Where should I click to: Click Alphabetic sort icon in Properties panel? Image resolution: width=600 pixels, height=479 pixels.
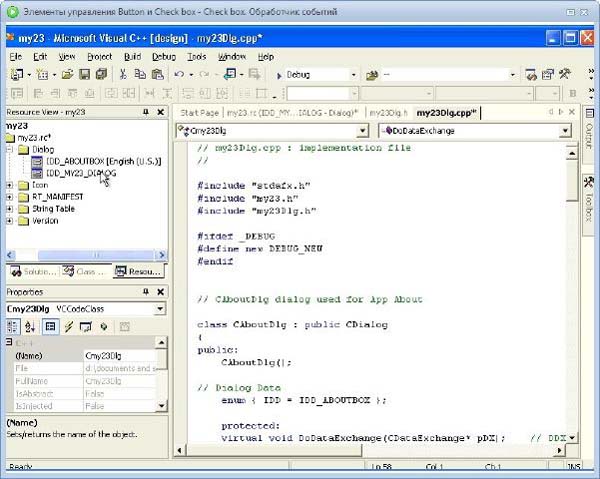[30, 327]
